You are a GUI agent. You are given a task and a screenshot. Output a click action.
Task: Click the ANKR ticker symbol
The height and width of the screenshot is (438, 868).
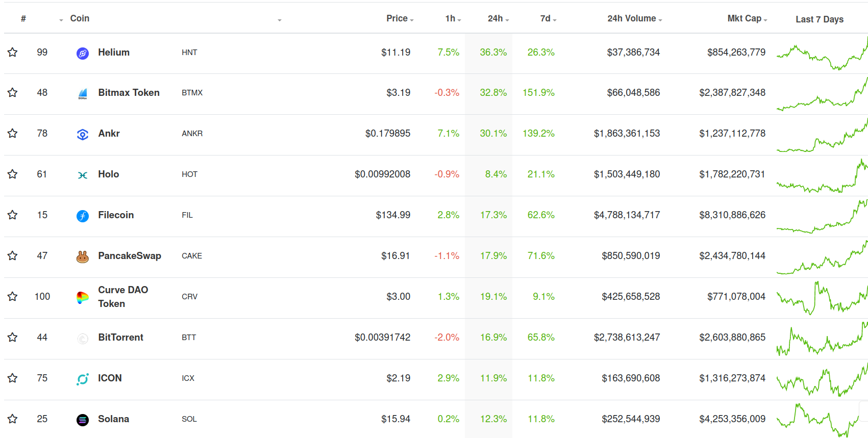coord(192,134)
